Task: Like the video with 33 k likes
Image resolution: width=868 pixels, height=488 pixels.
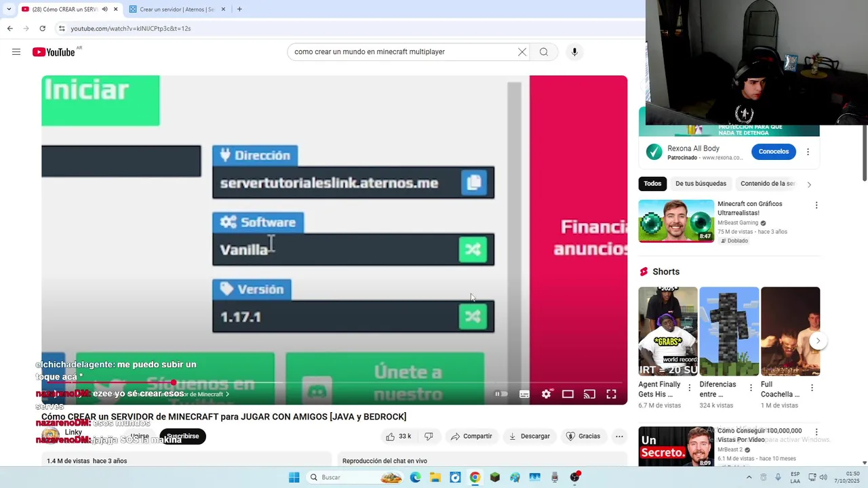Action: (398, 436)
